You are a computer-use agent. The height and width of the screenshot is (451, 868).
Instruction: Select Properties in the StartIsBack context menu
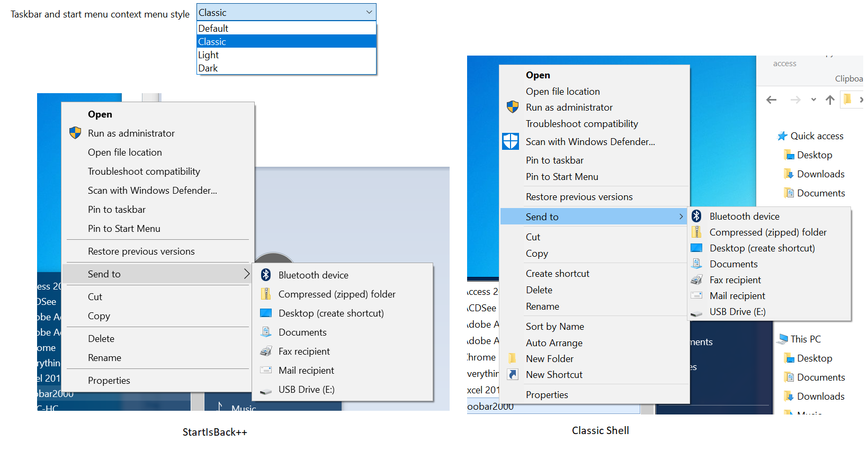(109, 380)
